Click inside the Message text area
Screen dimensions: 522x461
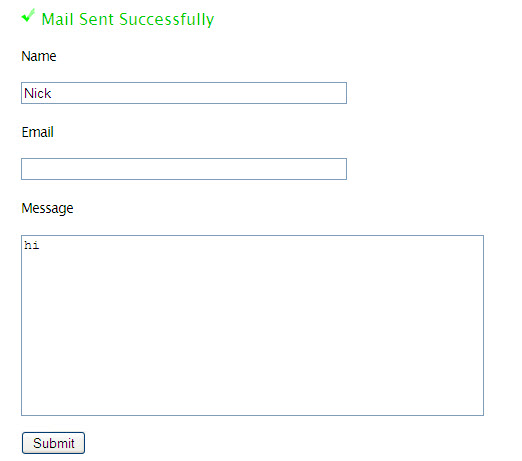pos(252,325)
